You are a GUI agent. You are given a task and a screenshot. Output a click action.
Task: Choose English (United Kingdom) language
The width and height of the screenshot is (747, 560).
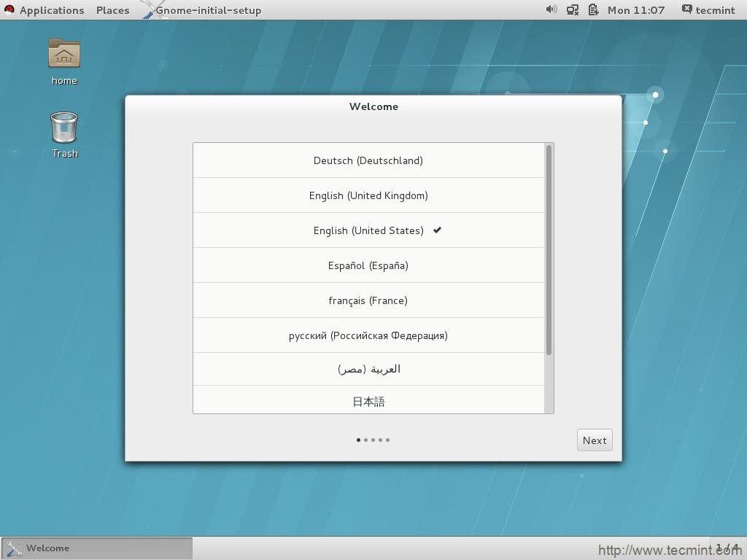[x=368, y=195]
